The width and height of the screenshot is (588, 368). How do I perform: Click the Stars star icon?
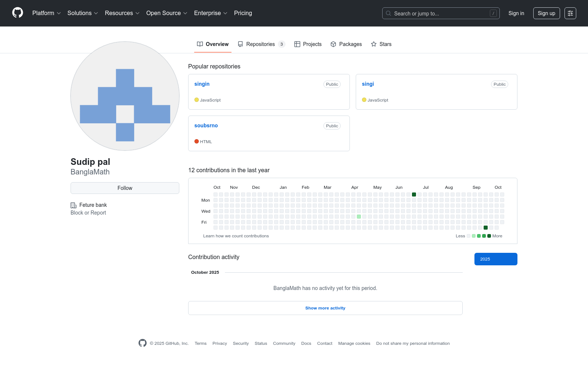[x=374, y=44]
